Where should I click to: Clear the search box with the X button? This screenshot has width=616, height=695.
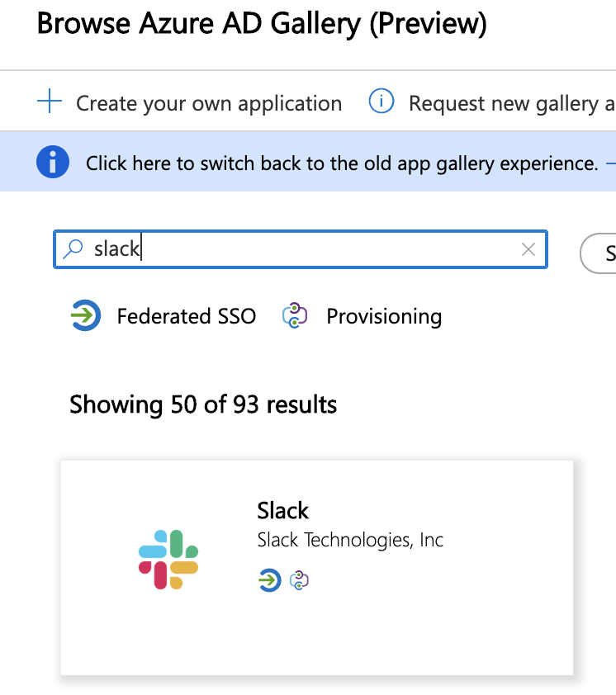click(528, 249)
